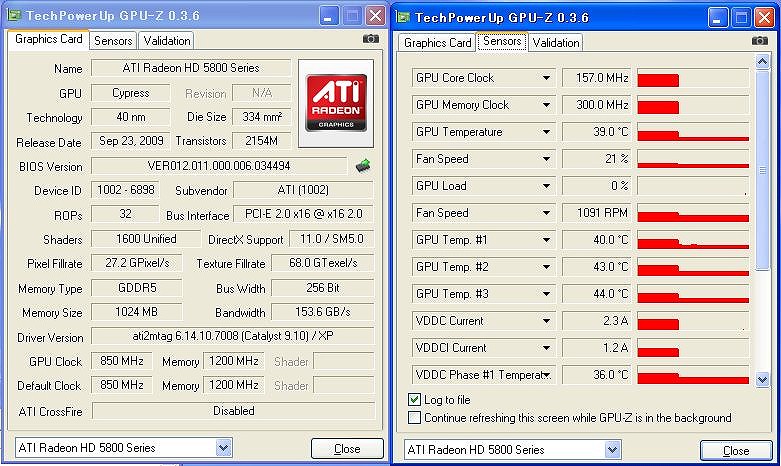
Task: Click the ATI Radeon graphics logo
Action: [x=336, y=103]
